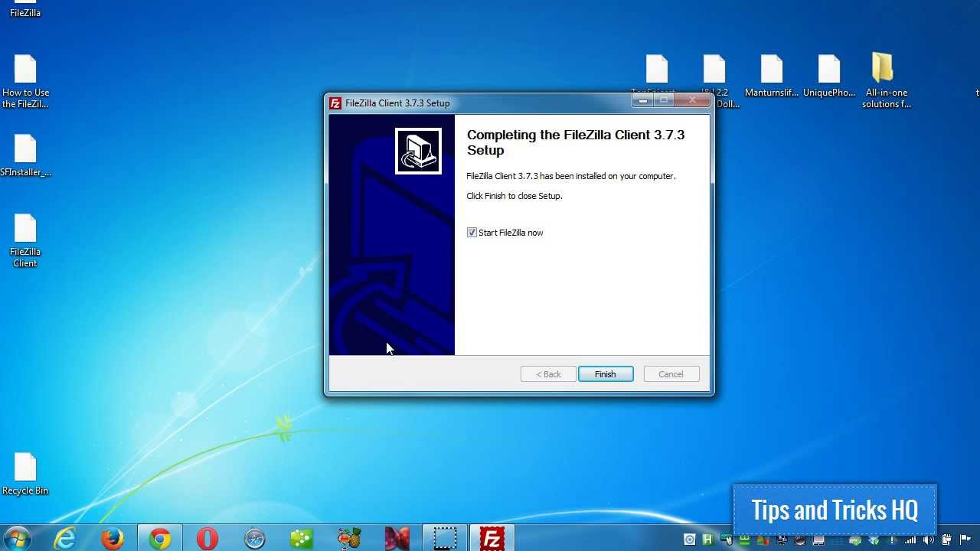The width and height of the screenshot is (980, 551).
Task: Click the pineapple cocktail taskbar icon
Action: pyautogui.click(x=349, y=539)
